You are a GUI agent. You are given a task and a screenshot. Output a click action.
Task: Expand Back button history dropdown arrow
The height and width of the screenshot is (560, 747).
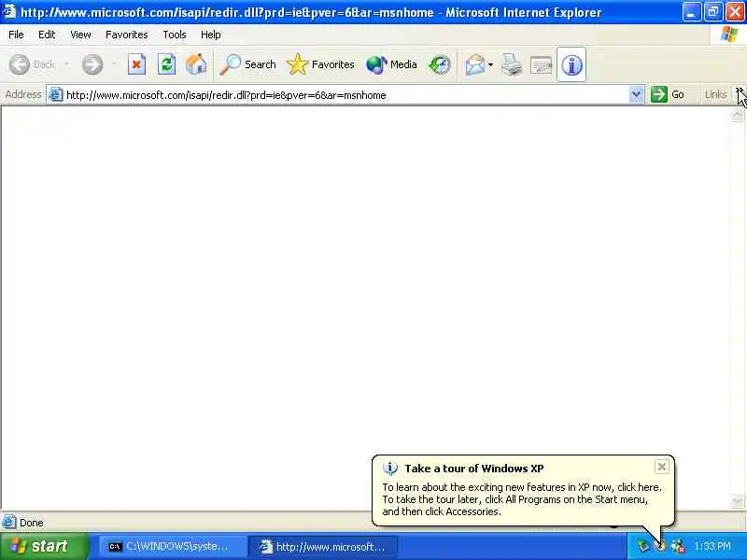coord(66,64)
